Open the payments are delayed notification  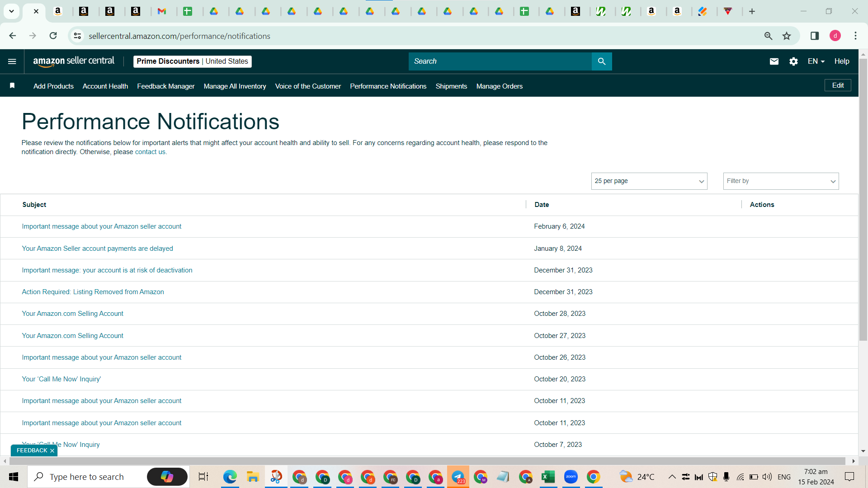click(98, 249)
